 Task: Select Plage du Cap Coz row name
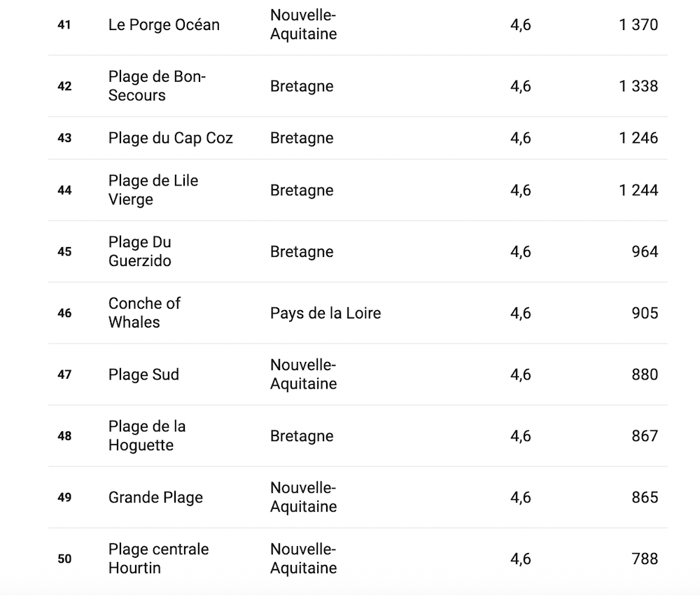tap(171, 138)
